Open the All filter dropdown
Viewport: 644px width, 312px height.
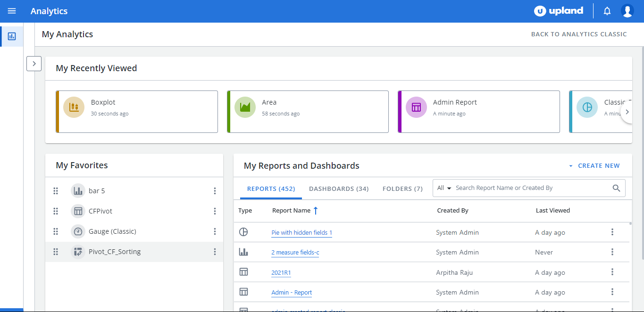coord(444,188)
